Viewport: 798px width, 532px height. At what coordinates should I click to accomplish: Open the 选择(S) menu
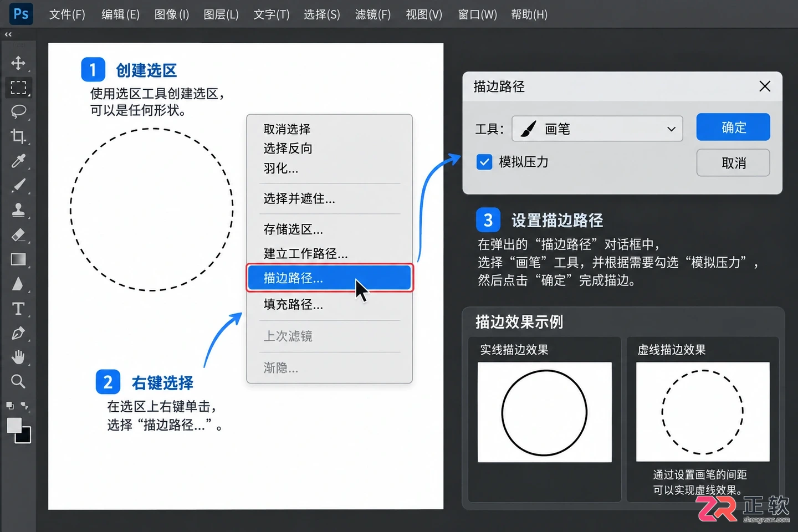[x=322, y=14]
